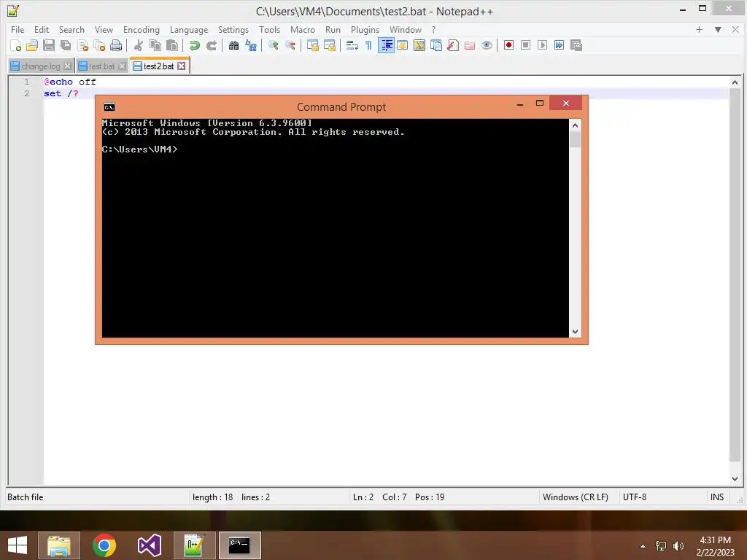
Task: Click the Define your language icon
Action: (403, 45)
